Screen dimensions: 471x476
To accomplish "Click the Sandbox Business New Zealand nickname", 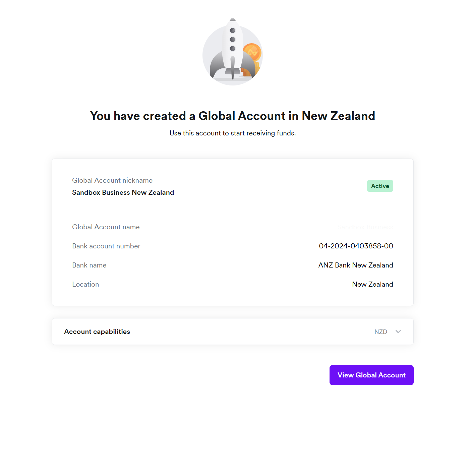I will pos(123,192).
